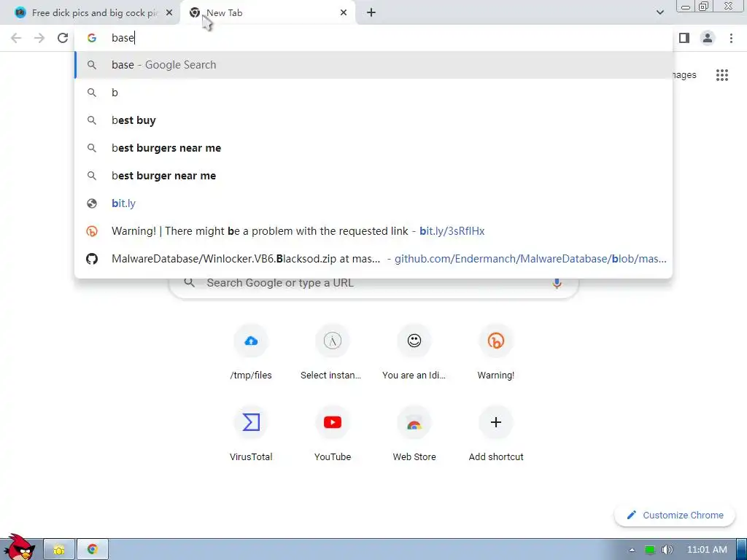The height and width of the screenshot is (560, 747).
Task: Select the 'b' search suggestion
Action: click(x=373, y=93)
